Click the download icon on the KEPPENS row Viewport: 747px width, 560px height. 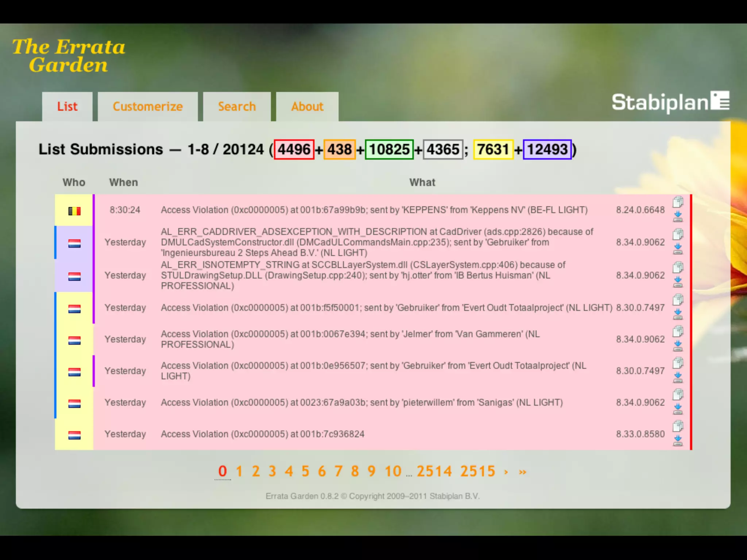(x=678, y=217)
